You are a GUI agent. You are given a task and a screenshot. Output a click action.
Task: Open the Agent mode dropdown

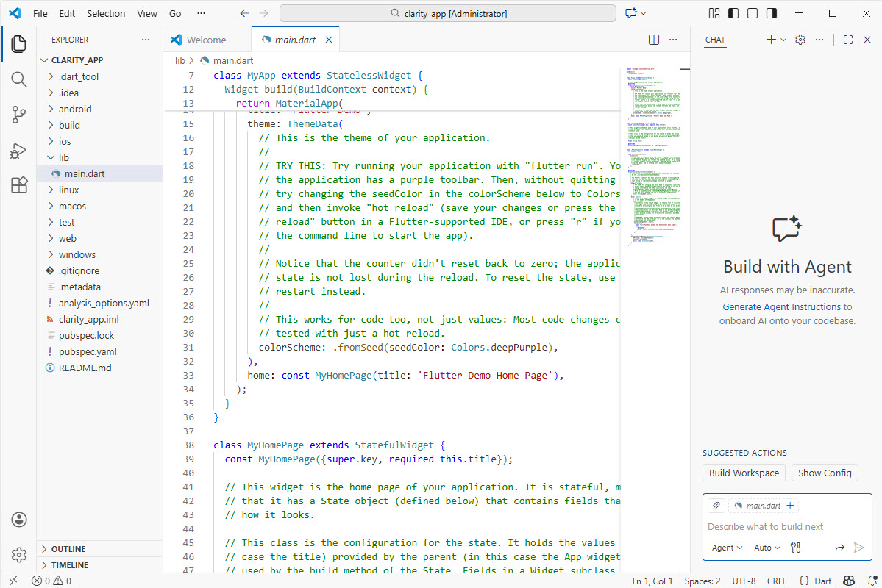pyautogui.click(x=727, y=548)
